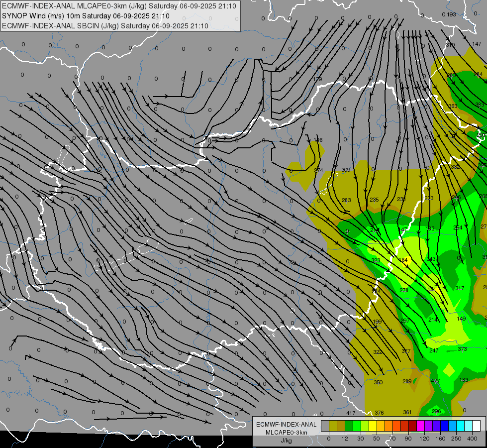Click the map value 377
This screenshot has width=487, height=448.
click(406, 351)
